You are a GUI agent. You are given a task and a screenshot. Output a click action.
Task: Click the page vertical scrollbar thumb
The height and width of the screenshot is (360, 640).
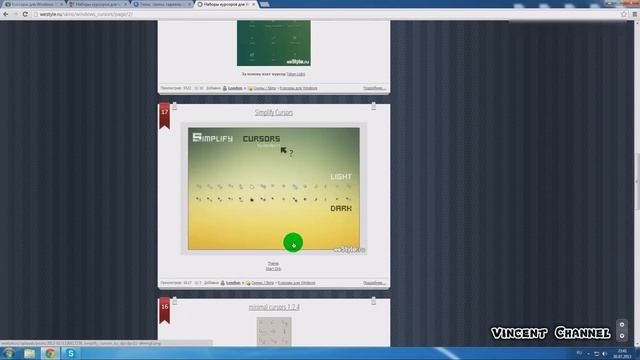(x=636, y=182)
